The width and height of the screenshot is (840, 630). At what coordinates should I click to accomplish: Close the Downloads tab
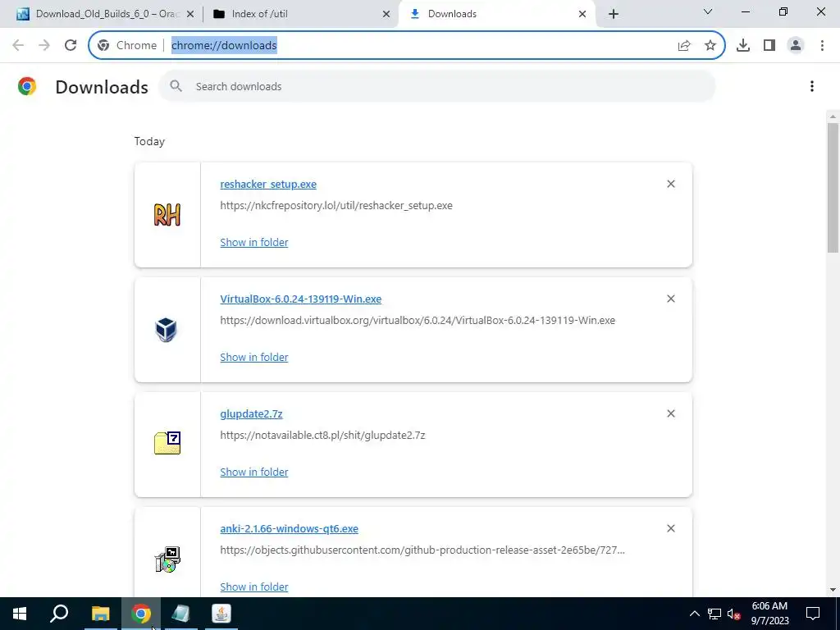(582, 14)
